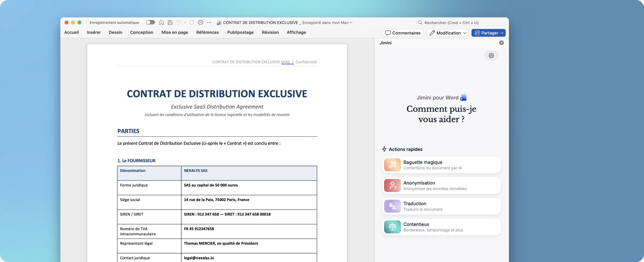Click the lightning bolt Actions rapides icon

[x=384, y=149]
